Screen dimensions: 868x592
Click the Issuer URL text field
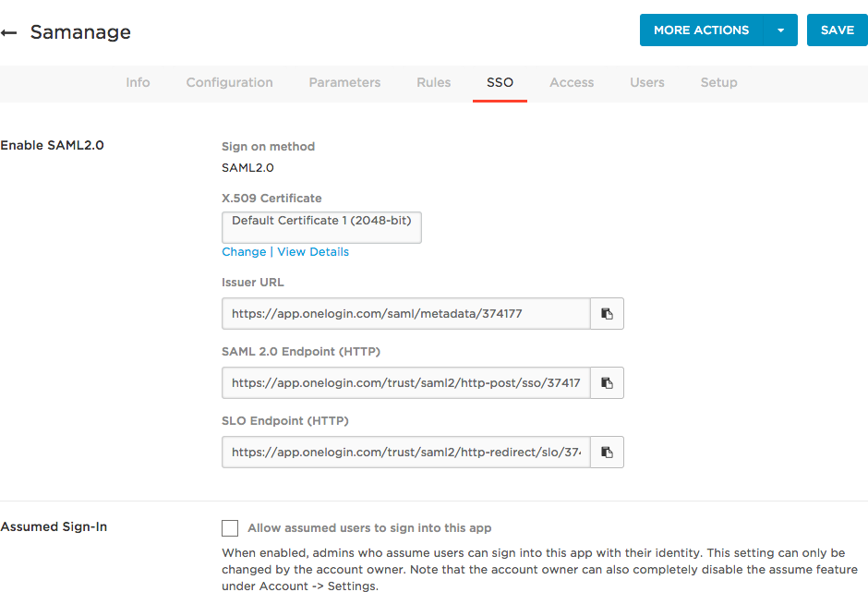click(405, 314)
